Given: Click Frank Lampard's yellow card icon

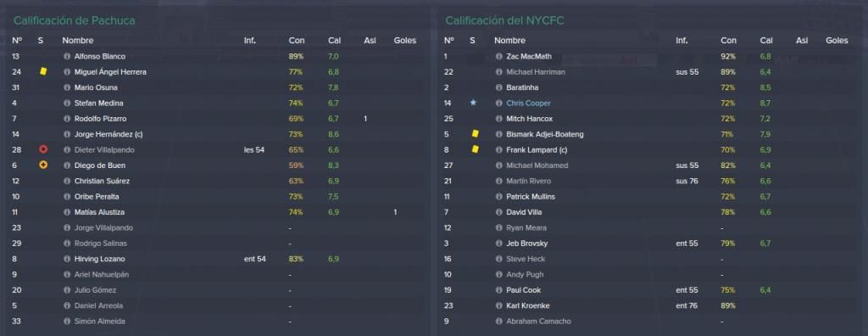Looking at the screenshot, I should (475, 149).
